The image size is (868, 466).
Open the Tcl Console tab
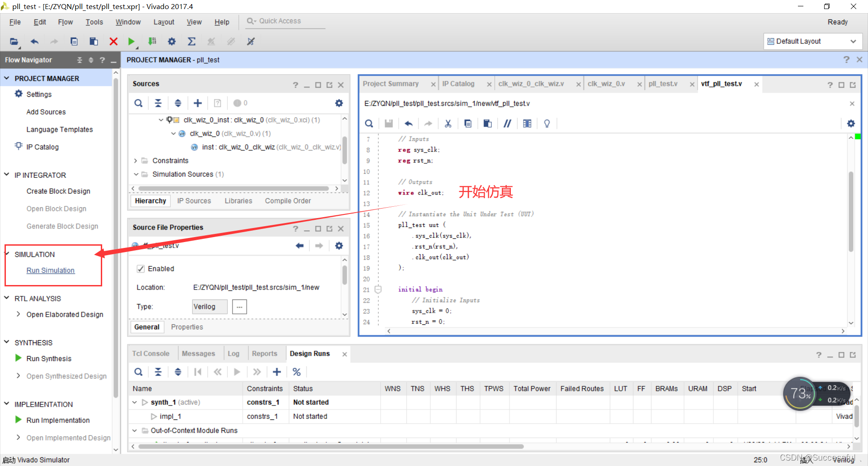(151, 354)
